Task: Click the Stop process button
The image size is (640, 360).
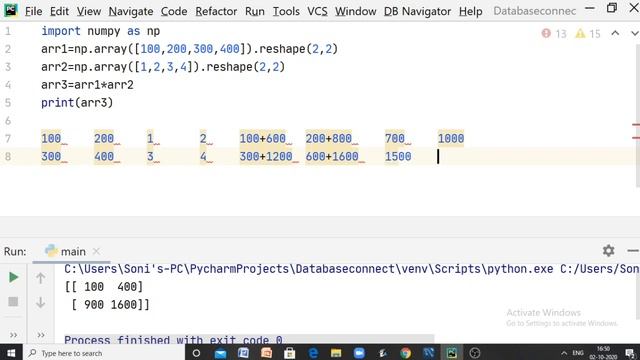Action: pos(13,302)
